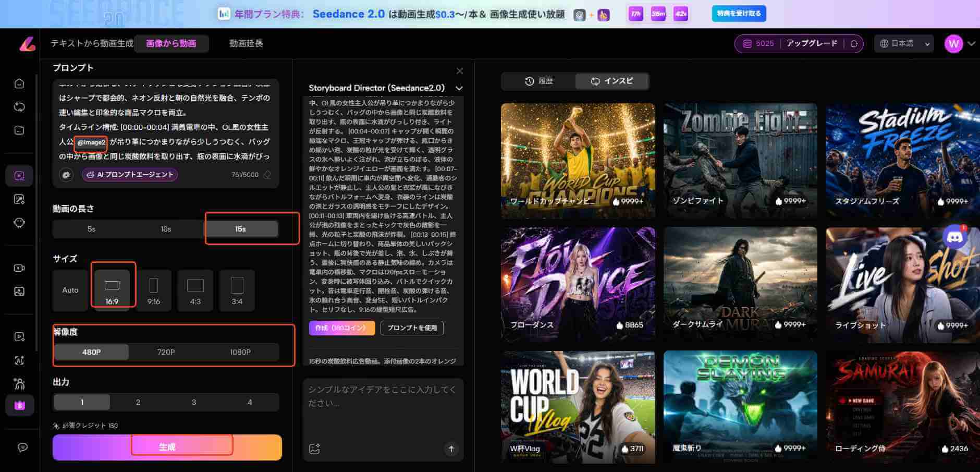980x472 pixels.
Task: Choose Auto size option
Action: [70, 290]
